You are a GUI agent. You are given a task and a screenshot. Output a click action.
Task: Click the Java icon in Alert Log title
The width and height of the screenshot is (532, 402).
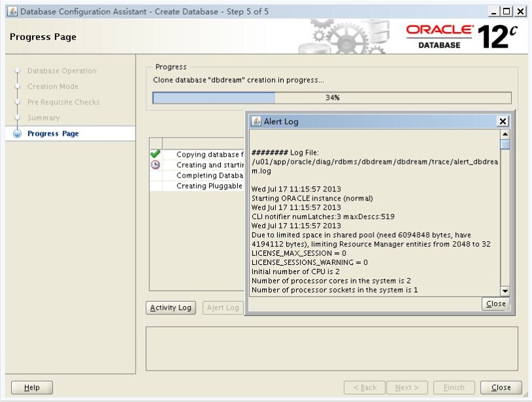[x=256, y=121]
